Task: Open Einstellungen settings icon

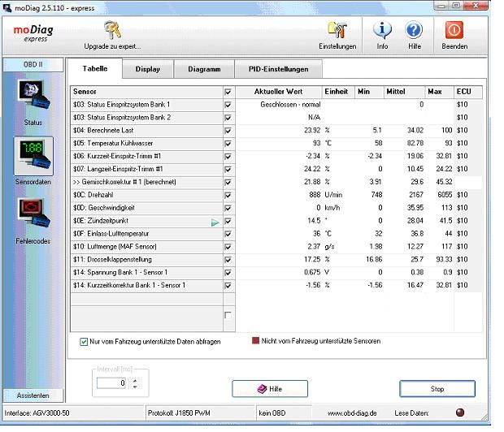Action: pyautogui.click(x=337, y=30)
